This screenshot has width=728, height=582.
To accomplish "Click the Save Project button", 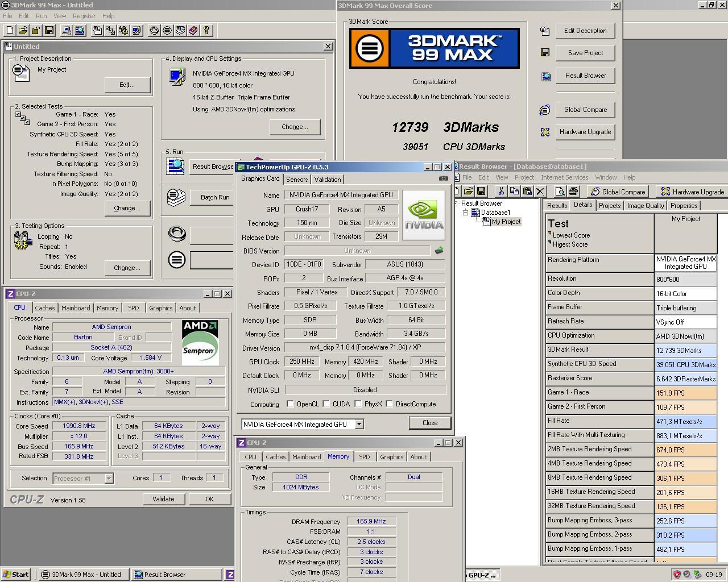I will tap(585, 53).
